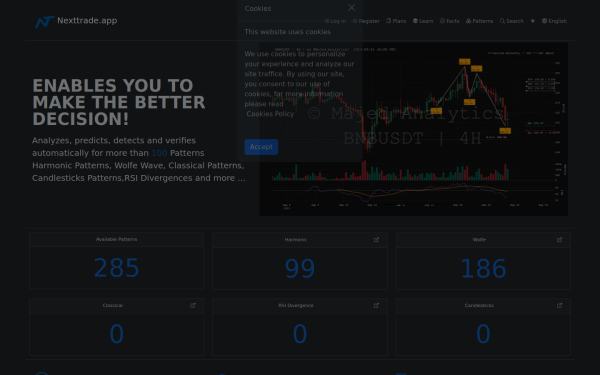
Task: Open Wolfe patterns external link icon
Action: point(559,240)
